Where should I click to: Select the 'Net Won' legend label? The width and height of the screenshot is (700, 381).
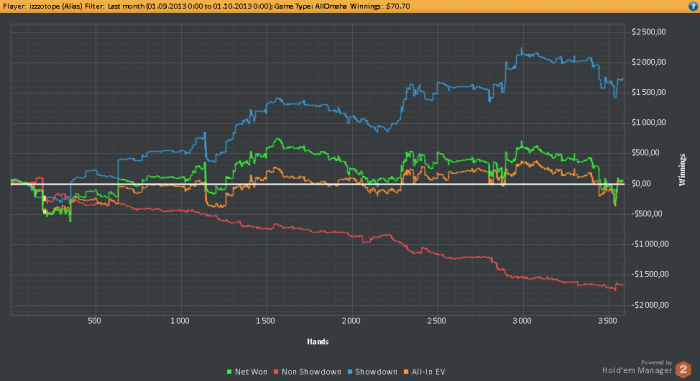[x=251, y=372]
